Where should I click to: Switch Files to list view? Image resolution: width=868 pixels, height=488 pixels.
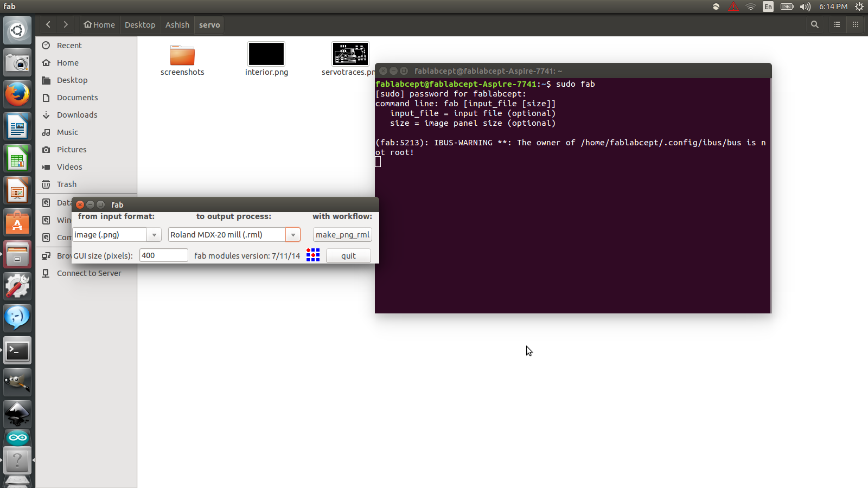click(837, 24)
